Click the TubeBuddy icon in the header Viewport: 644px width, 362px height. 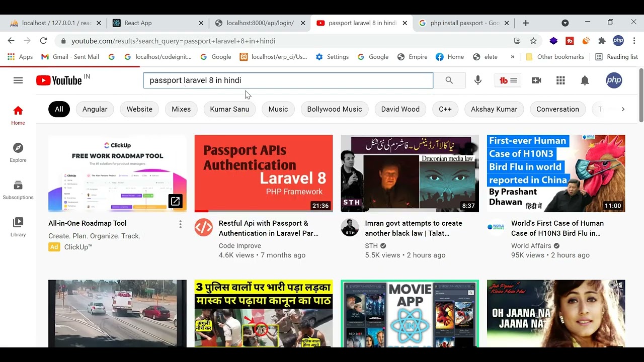tap(508, 80)
